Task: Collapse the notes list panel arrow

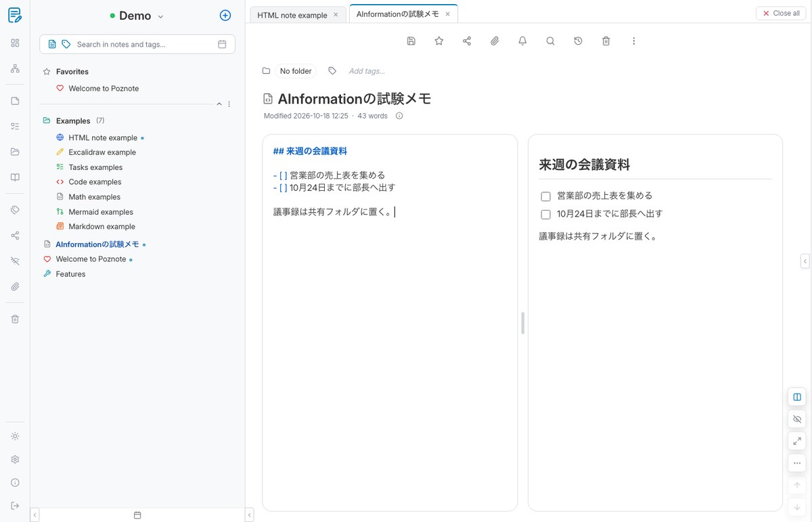Action: click(249, 515)
